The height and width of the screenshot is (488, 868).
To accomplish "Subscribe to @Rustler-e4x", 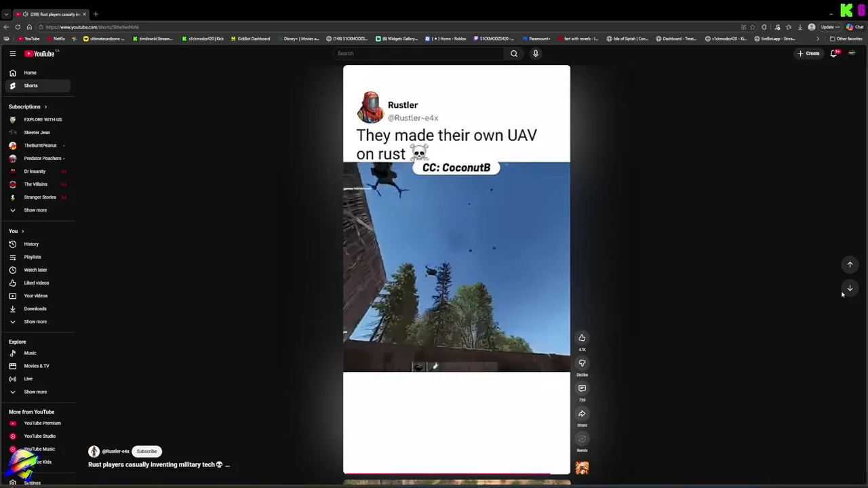I will 146,451.
